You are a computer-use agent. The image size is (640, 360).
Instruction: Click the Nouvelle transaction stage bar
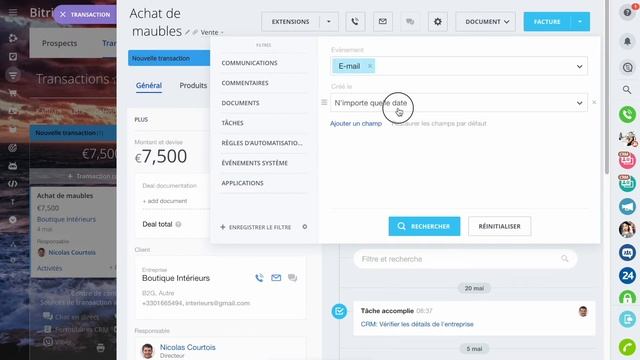[169, 58]
